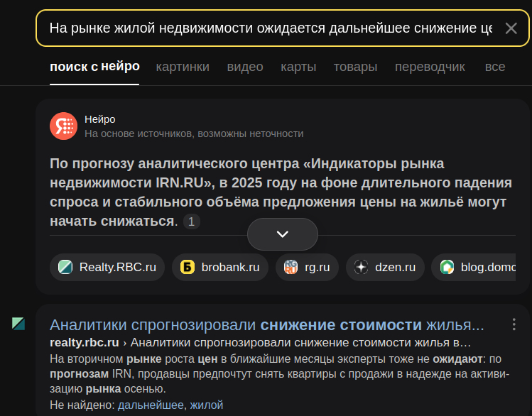The height and width of the screenshot is (416, 532).
Task: Open the rg.ru source chip
Action: coord(307,267)
